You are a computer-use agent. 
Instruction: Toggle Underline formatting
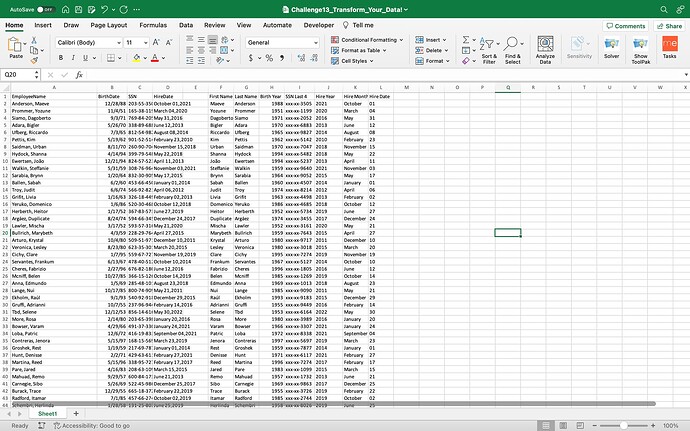coord(85,58)
